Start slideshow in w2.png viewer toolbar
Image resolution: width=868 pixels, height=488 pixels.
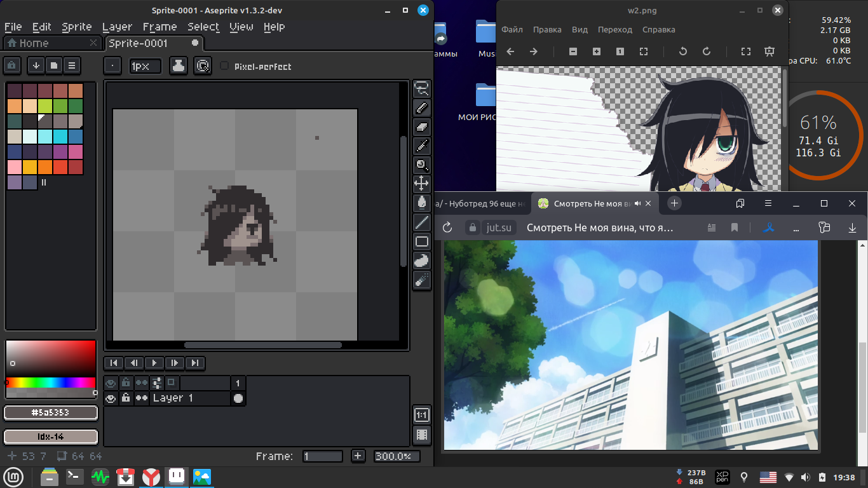click(770, 51)
